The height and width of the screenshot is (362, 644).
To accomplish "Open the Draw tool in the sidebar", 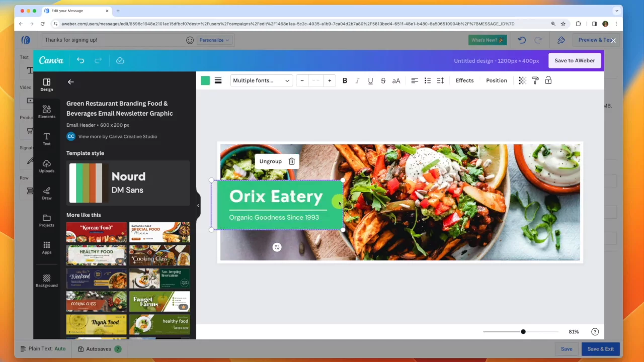I will 47,193.
